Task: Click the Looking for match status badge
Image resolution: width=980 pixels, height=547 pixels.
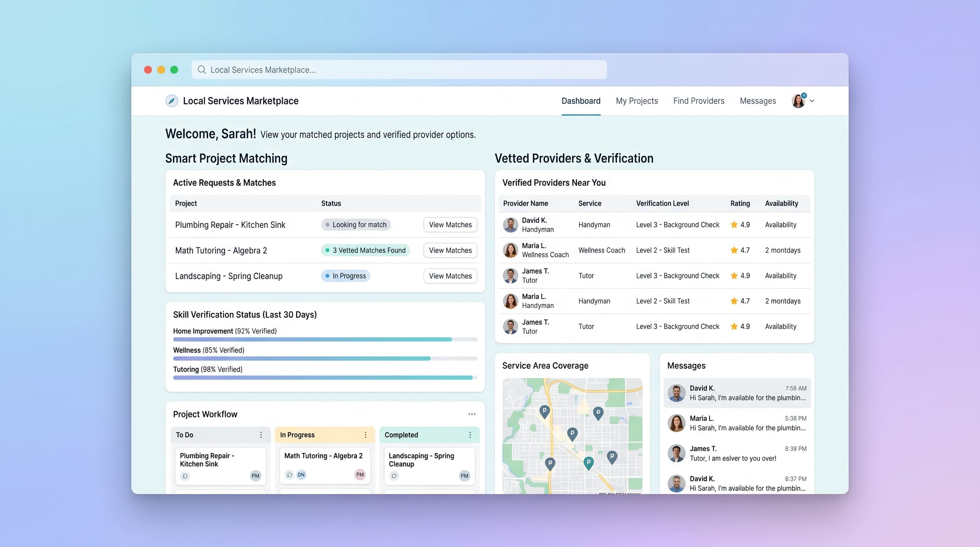Action: point(356,225)
